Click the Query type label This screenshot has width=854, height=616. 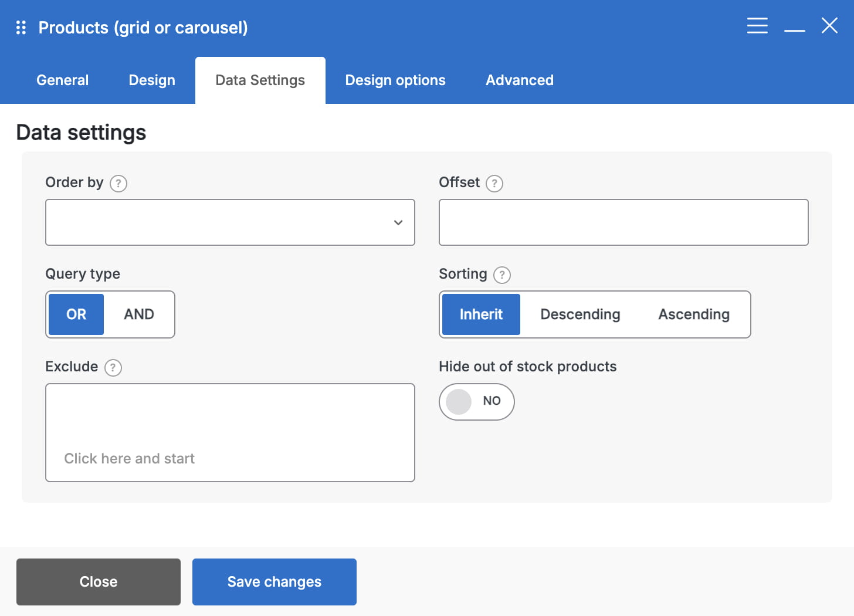(83, 274)
